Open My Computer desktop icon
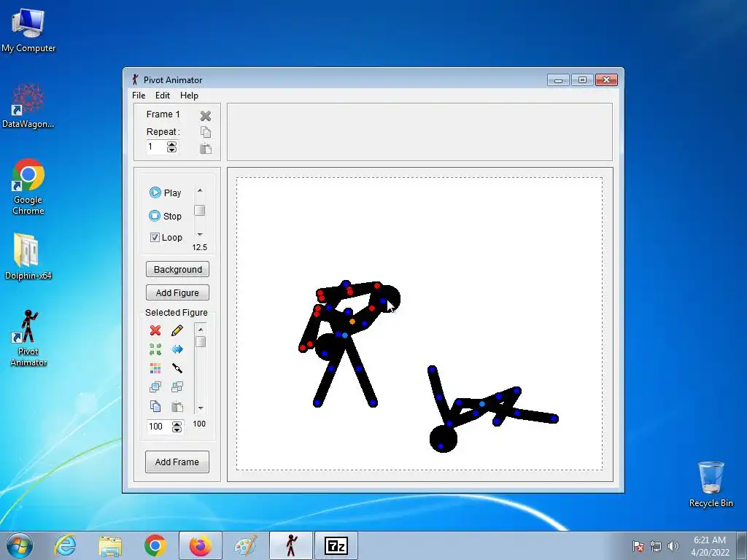This screenshot has height=560, width=747. (x=28, y=29)
